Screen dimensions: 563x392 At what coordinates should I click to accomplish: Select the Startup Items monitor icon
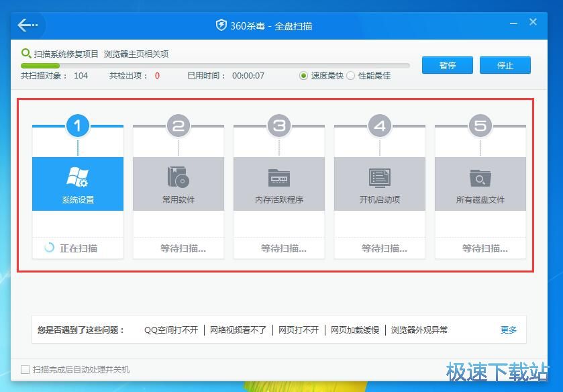pos(380,177)
